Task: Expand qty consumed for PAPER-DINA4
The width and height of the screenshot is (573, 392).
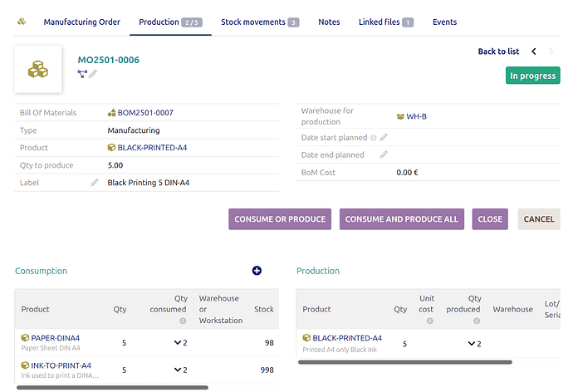Action: (x=179, y=343)
